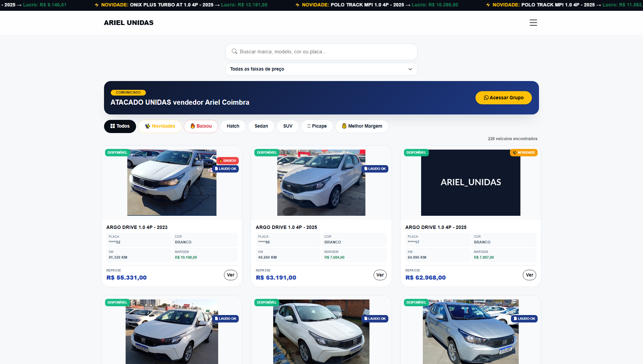This screenshot has width=643, height=364.
Task: Click title ARGO DRIVE 1.0 4P - 2023
Action: pos(137,227)
